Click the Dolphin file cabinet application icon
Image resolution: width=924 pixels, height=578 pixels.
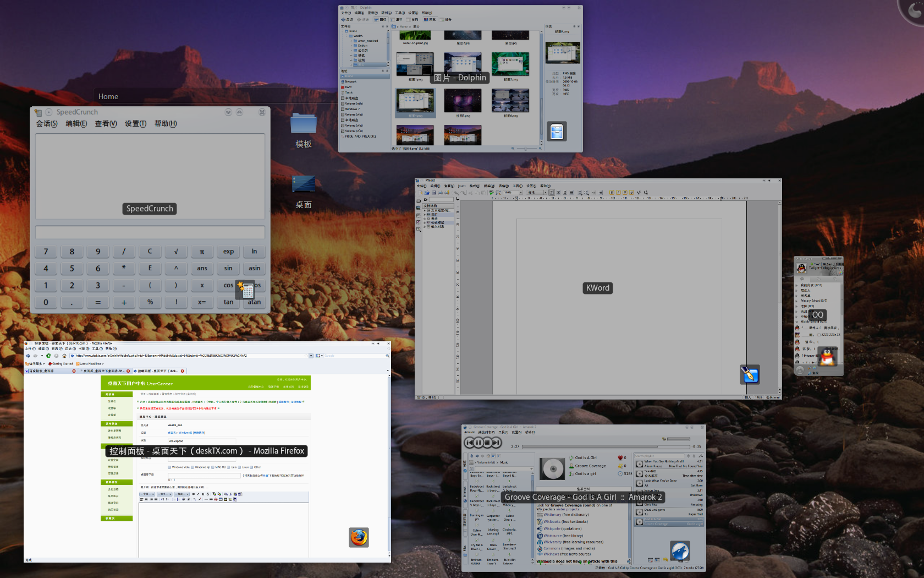(557, 132)
